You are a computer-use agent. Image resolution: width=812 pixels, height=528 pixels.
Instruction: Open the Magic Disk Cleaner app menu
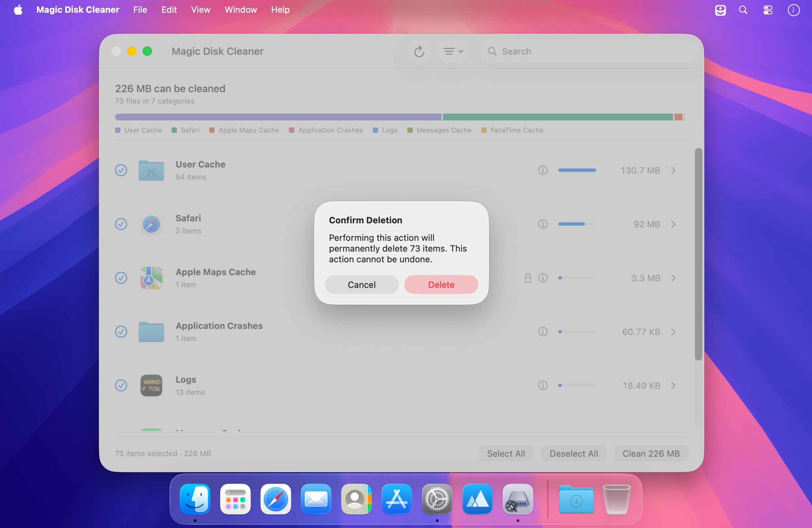pyautogui.click(x=78, y=9)
